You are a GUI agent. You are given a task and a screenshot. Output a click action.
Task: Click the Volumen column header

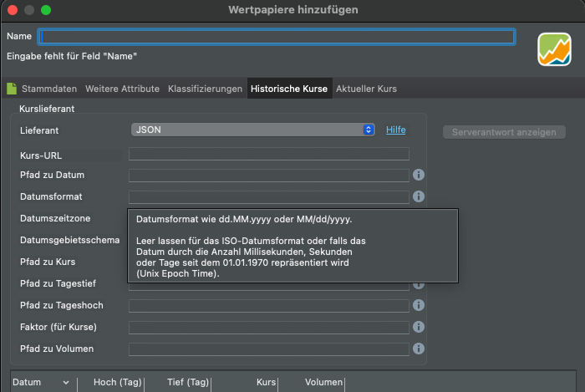(323, 383)
